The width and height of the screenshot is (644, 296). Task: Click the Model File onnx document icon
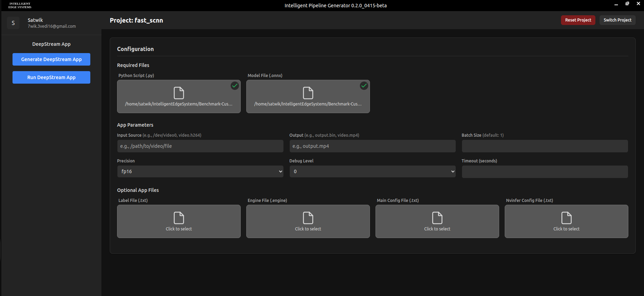point(308,93)
